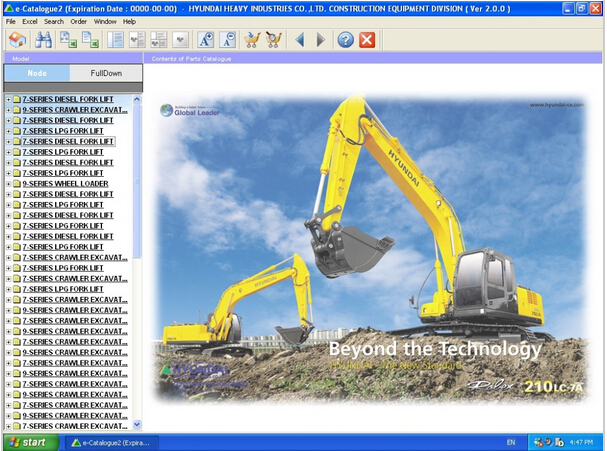This screenshot has height=451, width=607.
Task: Restore the window using the title bar restore button
Action: pos(581,9)
